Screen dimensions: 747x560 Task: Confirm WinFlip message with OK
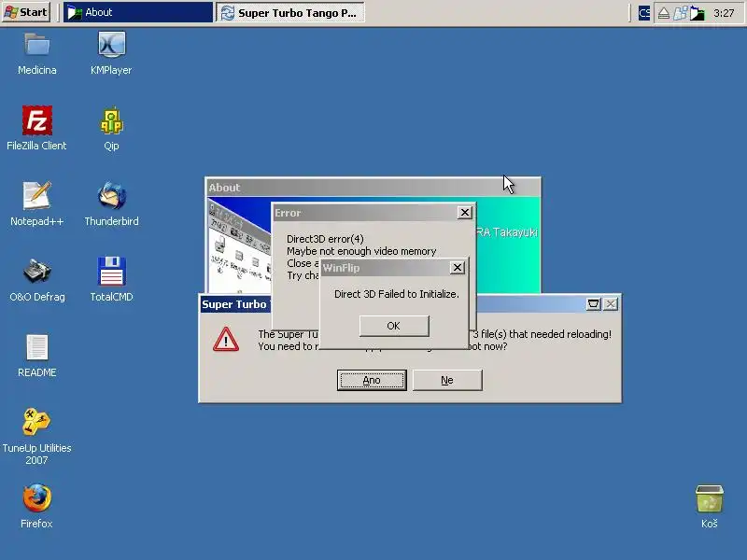394,326
